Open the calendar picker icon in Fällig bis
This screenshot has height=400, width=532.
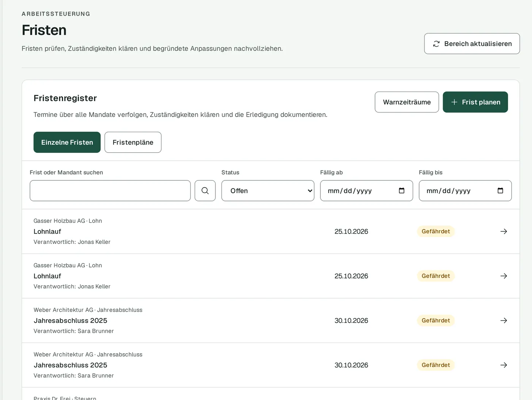click(500, 191)
